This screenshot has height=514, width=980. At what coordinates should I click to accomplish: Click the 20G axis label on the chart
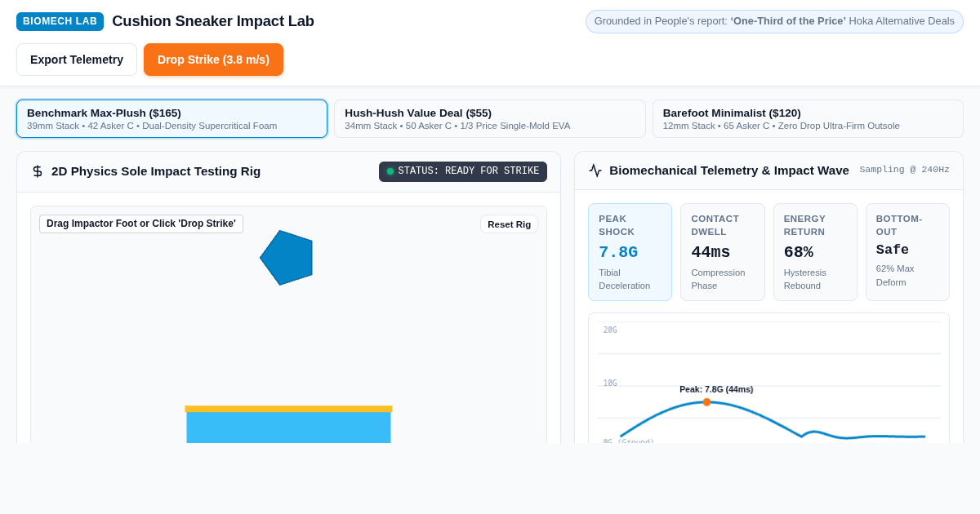point(610,330)
